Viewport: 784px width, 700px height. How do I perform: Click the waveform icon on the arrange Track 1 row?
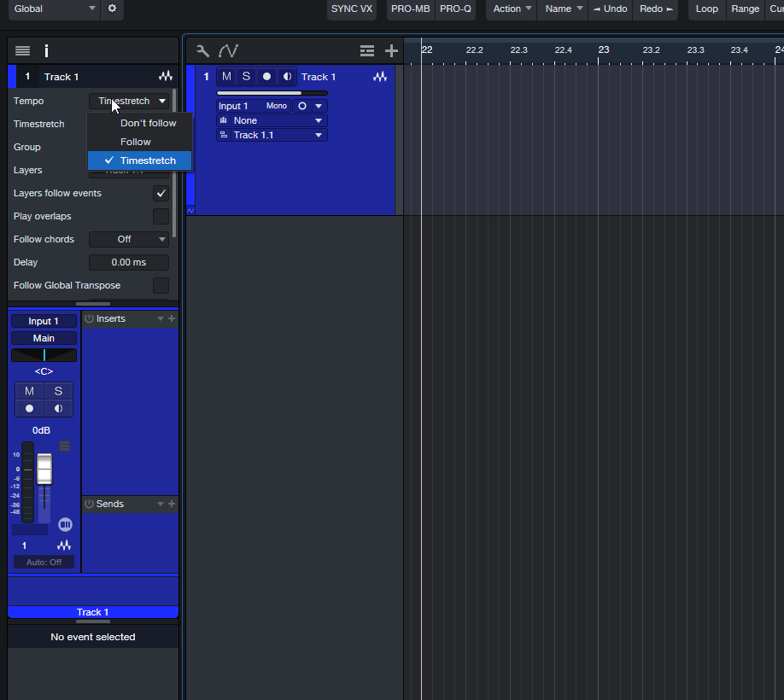pyautogui.click(x=380, y=77)
